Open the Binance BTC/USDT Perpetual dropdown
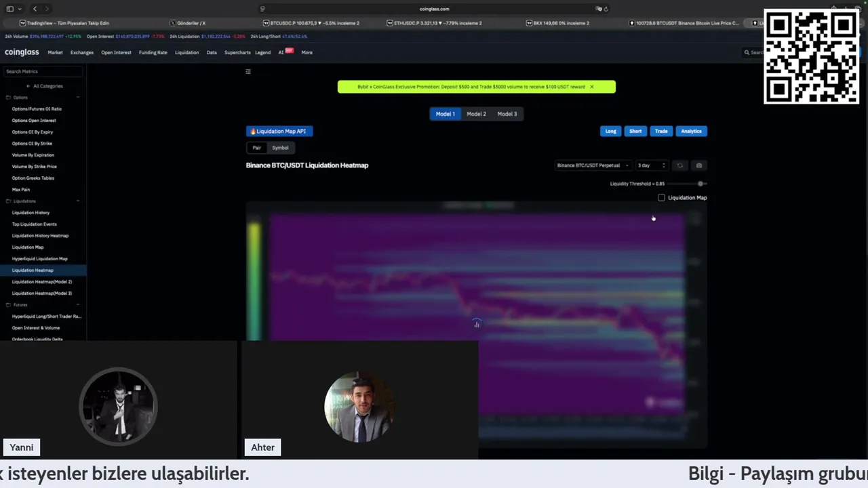The width and height of the screenshot is (868, 488). [593, 165]
